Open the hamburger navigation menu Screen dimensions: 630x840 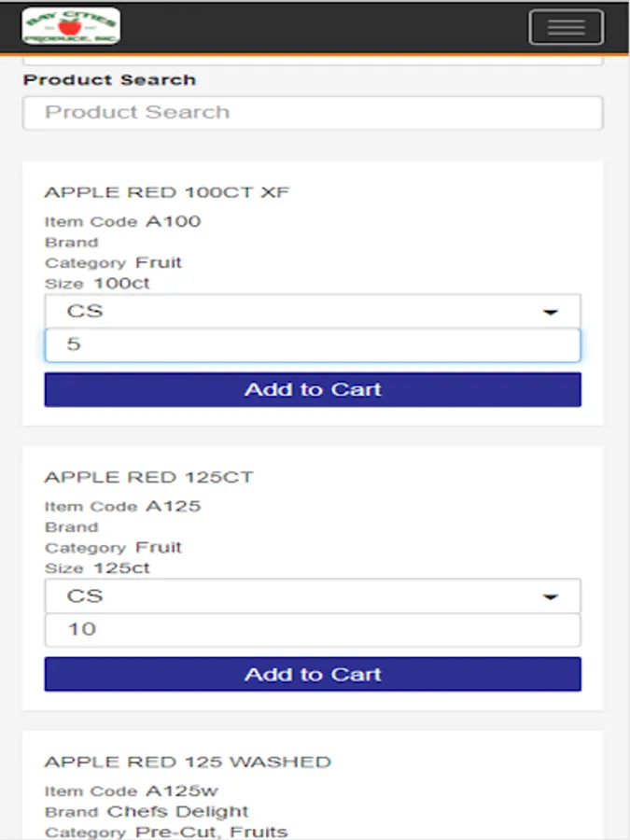(x=566, y=27)
